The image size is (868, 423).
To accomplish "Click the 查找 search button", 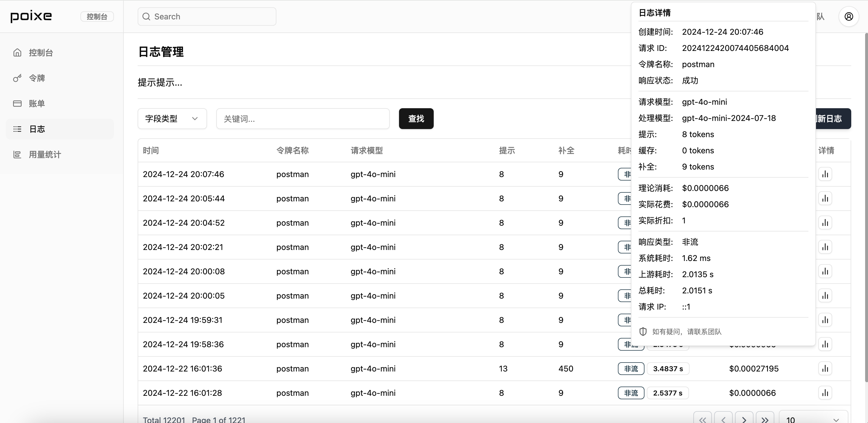I will 416,119.
